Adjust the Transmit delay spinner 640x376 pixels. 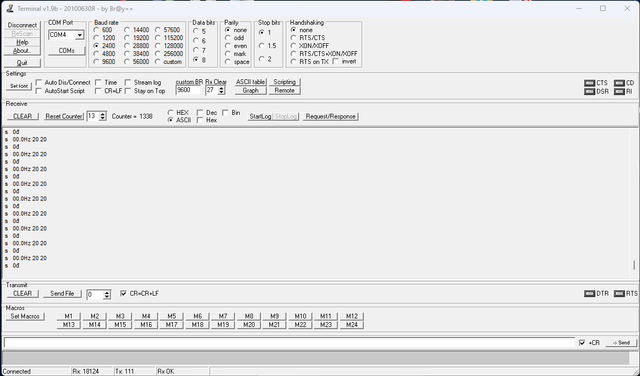(x=107, y=294)
